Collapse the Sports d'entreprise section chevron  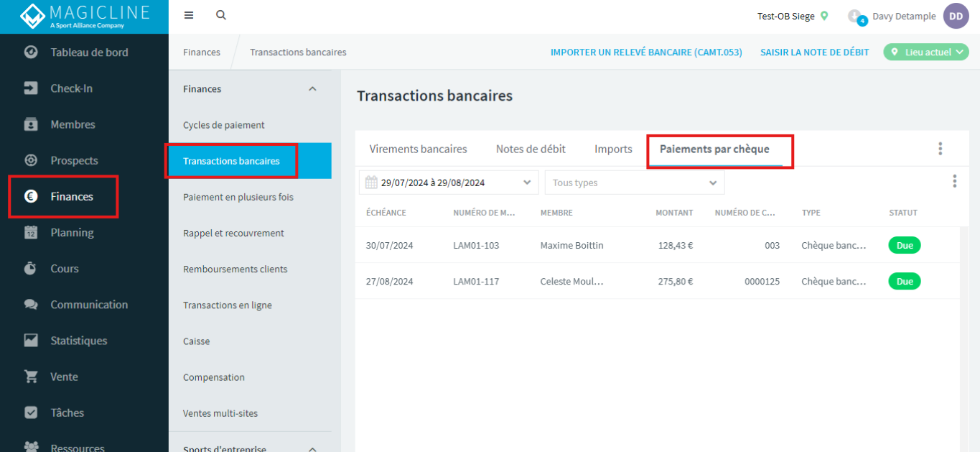pos(312,449)
